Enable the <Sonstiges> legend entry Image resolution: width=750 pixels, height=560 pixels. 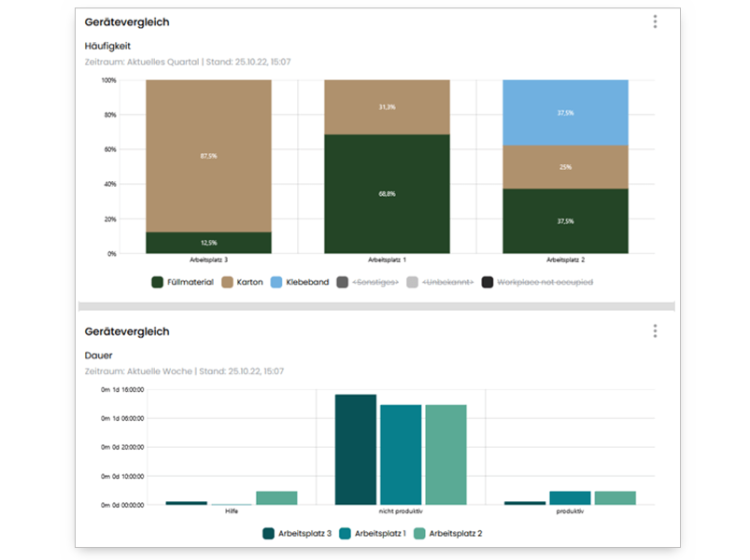[x=368, y=281]
